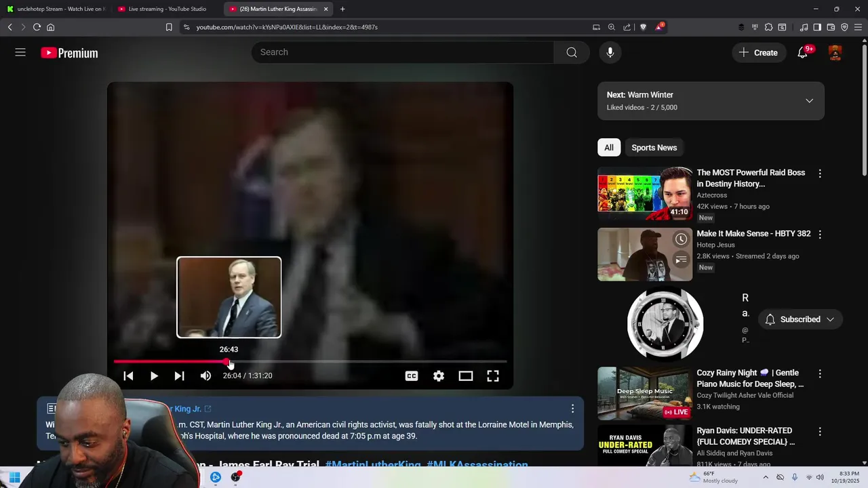Screen dimensions: 868x488
Task: Close the Martin Luther King tab
Action: (326, 9)
